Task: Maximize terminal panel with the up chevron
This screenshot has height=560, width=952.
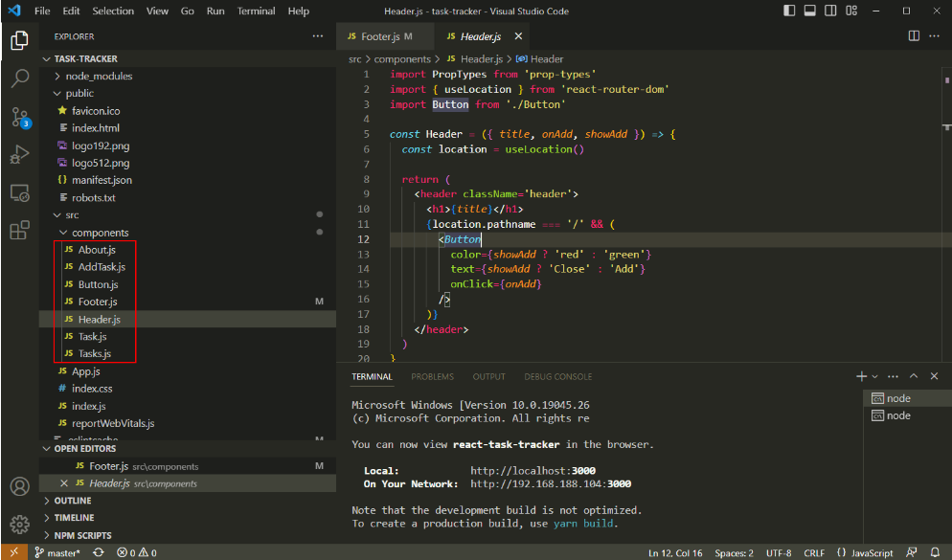Action: pyautogui.click(x=914, y=376)
